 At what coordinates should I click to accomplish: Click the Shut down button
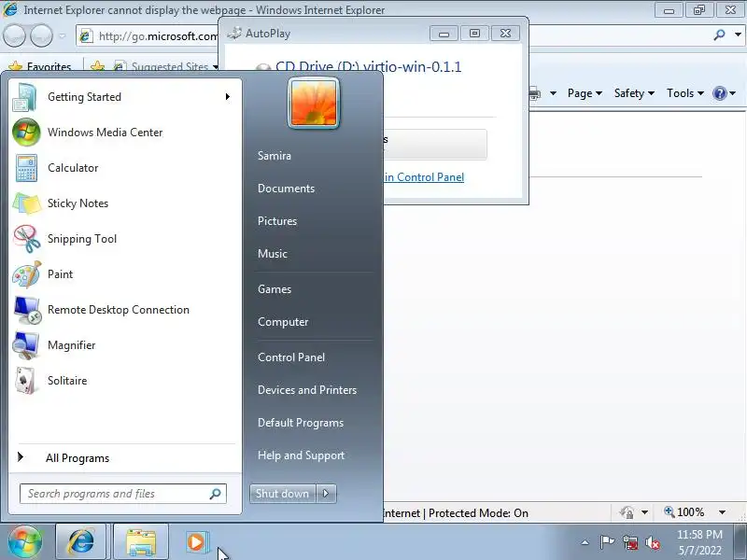(283, 494)
